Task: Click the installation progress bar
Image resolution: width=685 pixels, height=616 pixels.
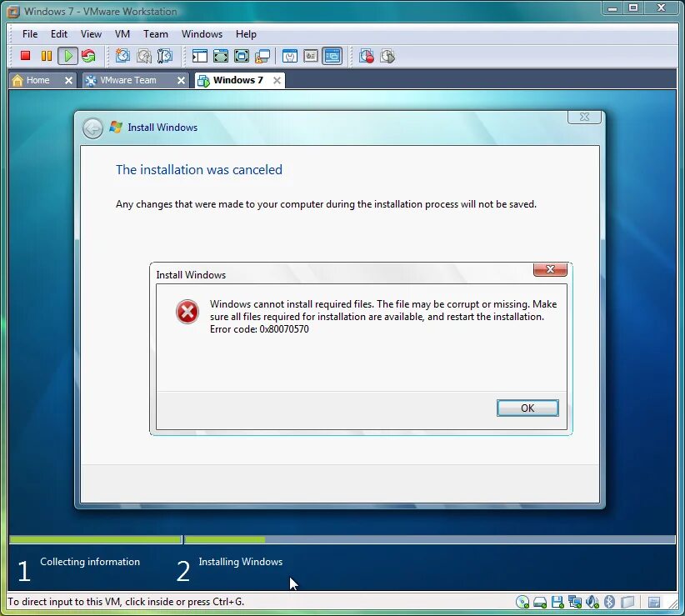Action: (342, 539)
